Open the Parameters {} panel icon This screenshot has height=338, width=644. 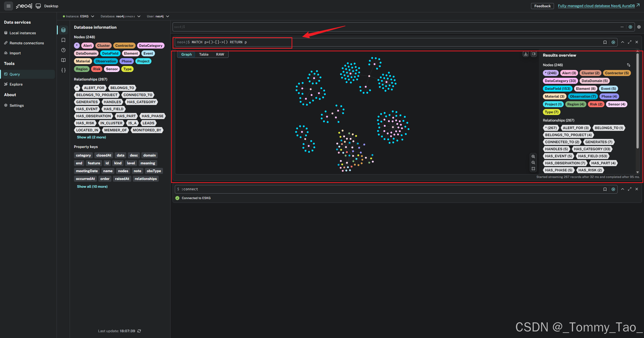[63, 70]
